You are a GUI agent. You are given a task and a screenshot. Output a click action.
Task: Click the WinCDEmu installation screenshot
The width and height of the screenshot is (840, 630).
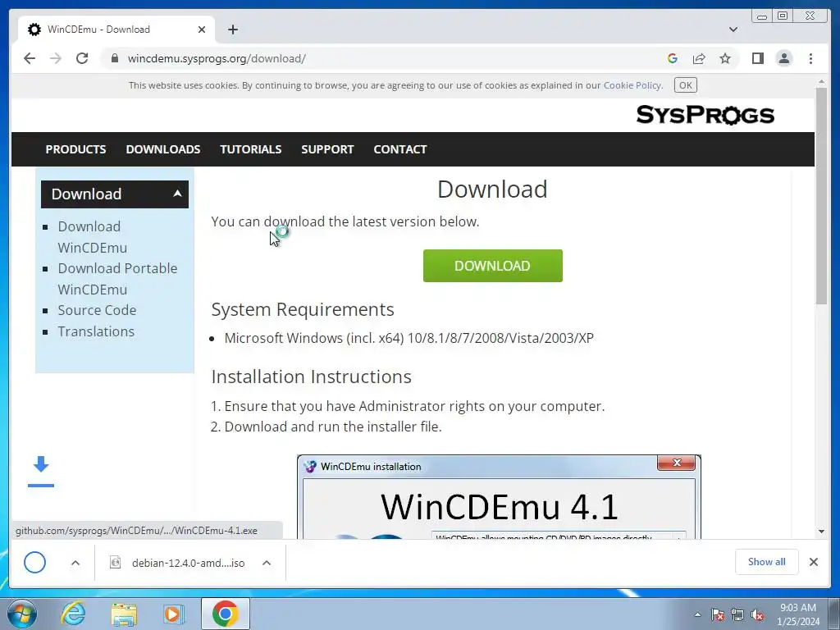[x=499, y=497]
